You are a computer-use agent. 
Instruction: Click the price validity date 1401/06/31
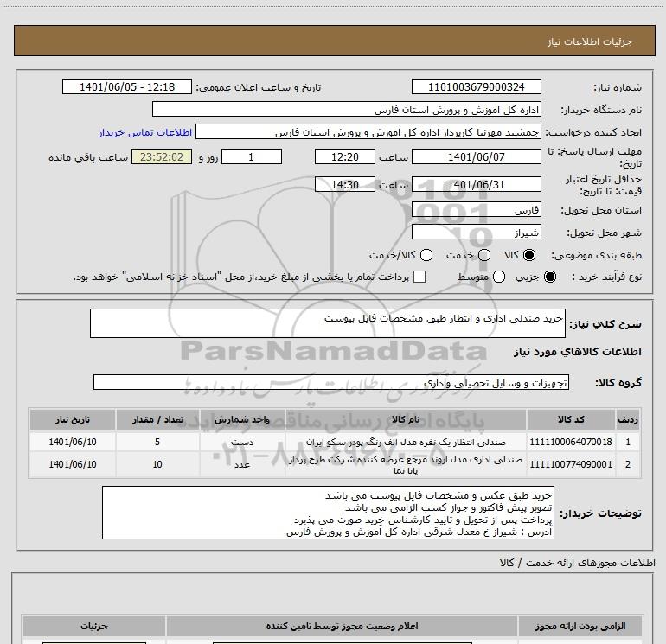tap(476, 184)
